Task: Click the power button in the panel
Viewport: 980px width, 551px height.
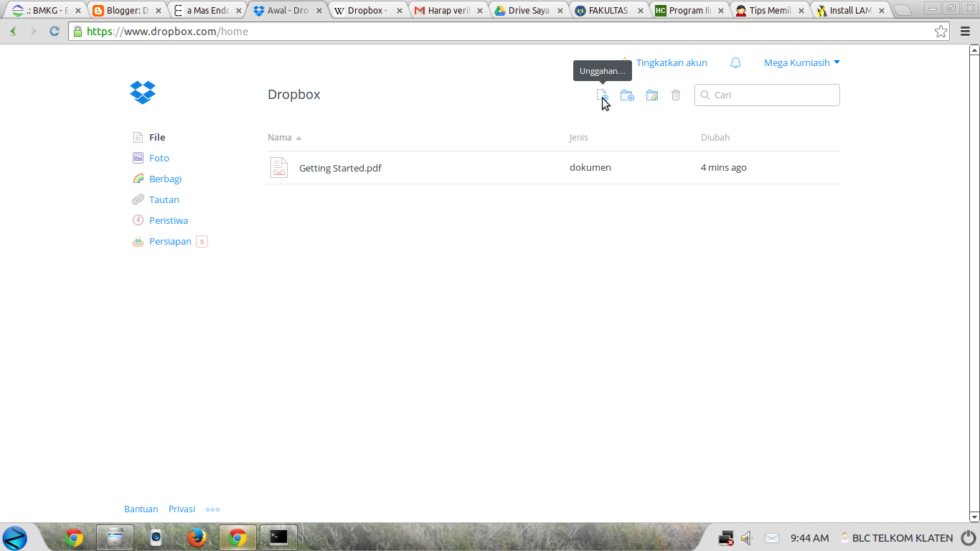Action: click(968, 537)
